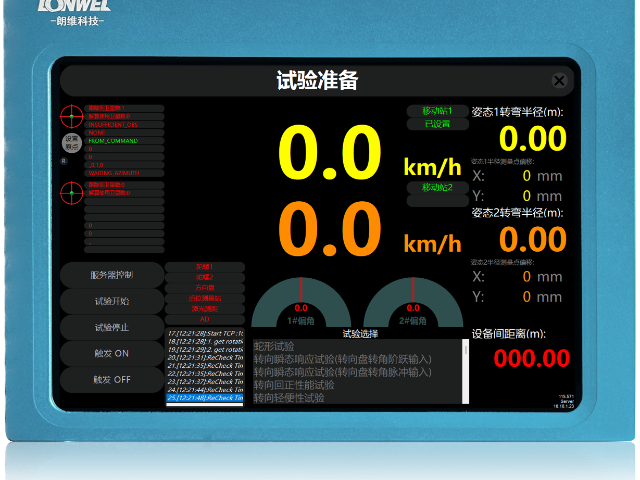Click the second red crosshair GPS icon

72,193
